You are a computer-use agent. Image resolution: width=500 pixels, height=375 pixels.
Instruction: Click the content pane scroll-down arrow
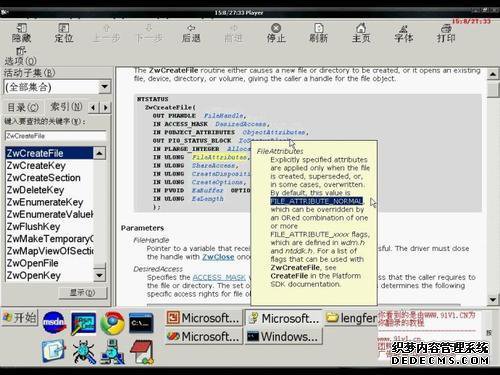click(493, 300)
